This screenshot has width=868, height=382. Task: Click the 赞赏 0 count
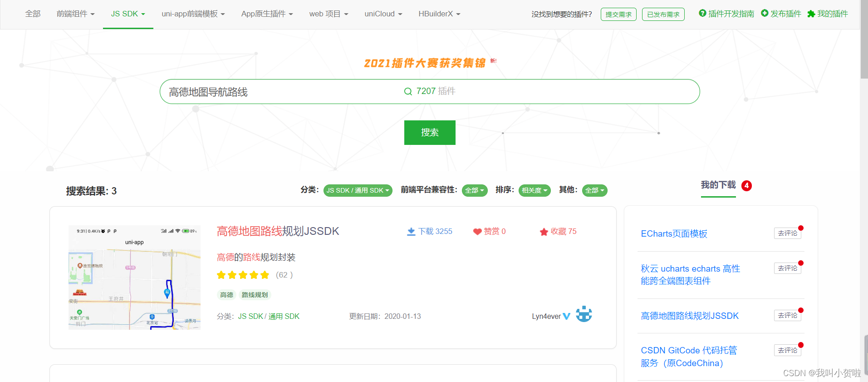tap(495, 232)
